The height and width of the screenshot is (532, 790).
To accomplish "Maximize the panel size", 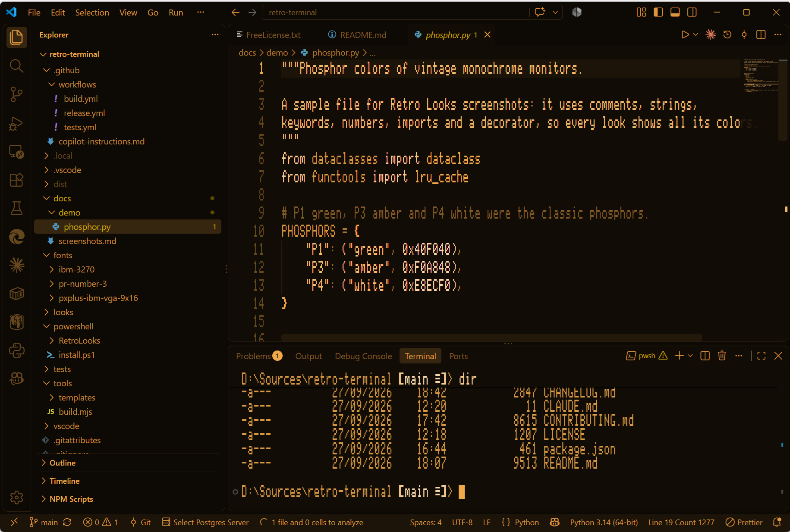I will tap(762, 356).
